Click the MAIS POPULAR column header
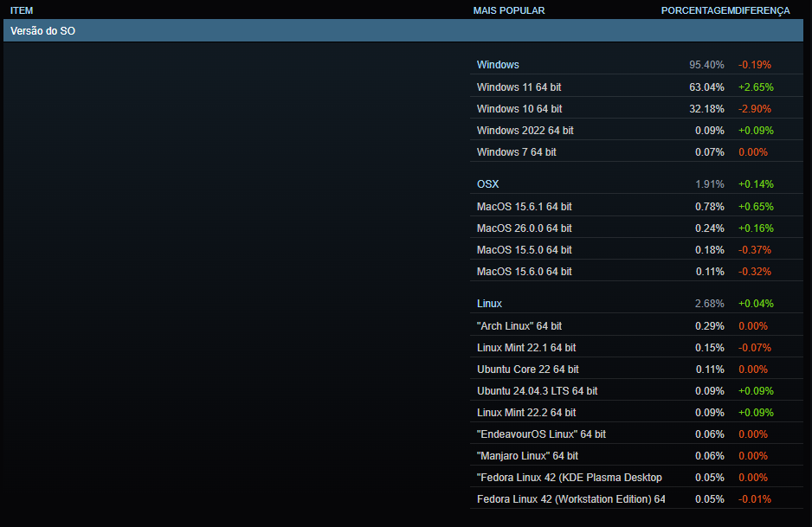Image resolution: width=812 pixels, height=527 pixels. [x=509, y=10]
